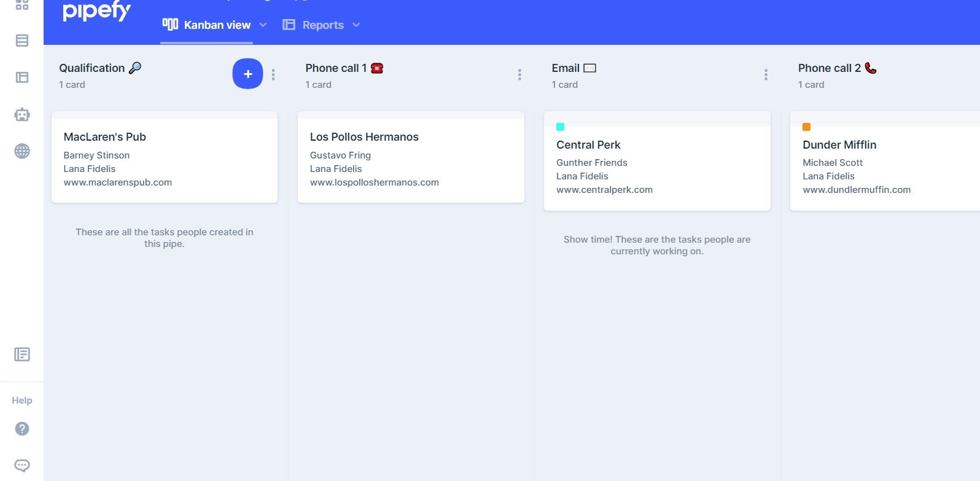Open the Central Perk card
Screen dimensions: 980x481
tap(657, 161)
